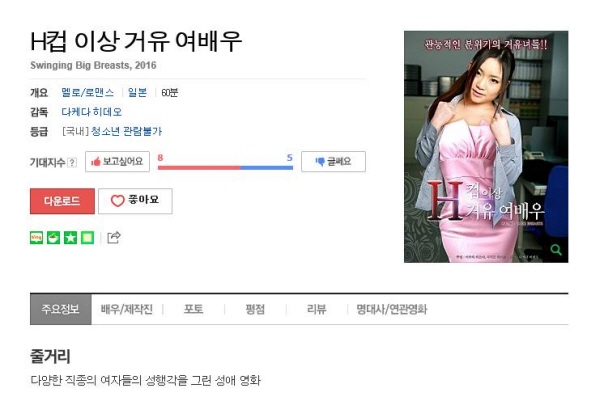Click the green cafe cup share icon
The height and width of the screenshot is (401, 600).
(x=53, y=238)
